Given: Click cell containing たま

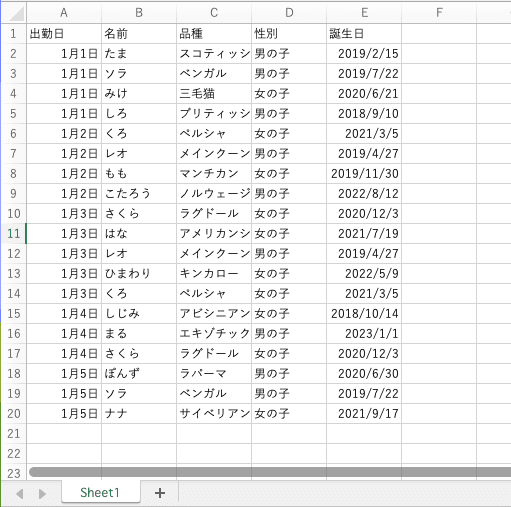Looking at the screenshot, I should click(x=139, y=53).
